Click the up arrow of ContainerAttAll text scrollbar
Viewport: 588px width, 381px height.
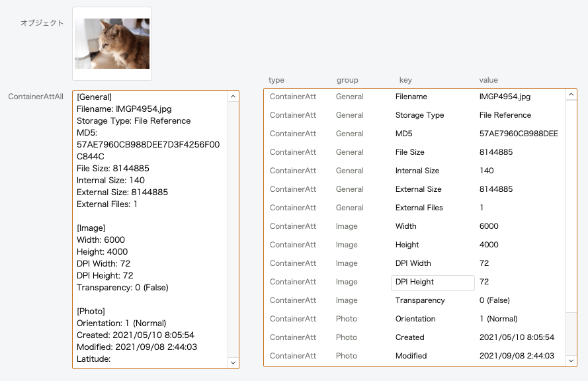pos(233,97)
